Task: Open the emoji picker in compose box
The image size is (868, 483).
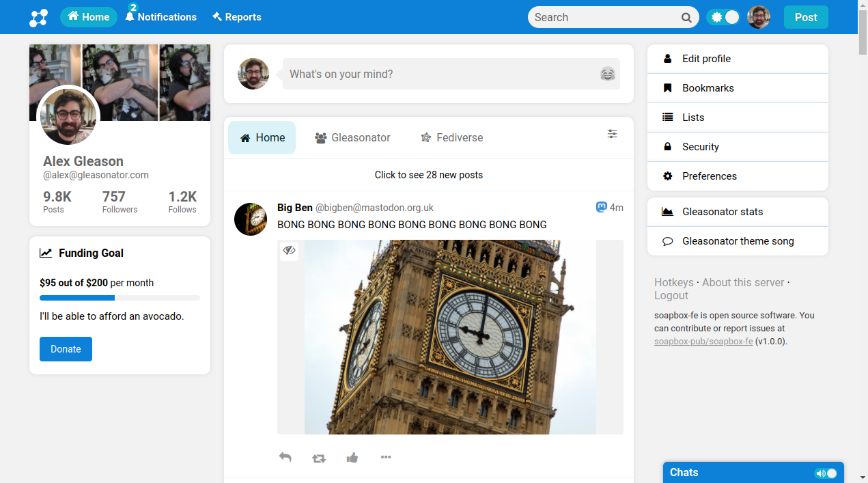Action: (607, 74)
